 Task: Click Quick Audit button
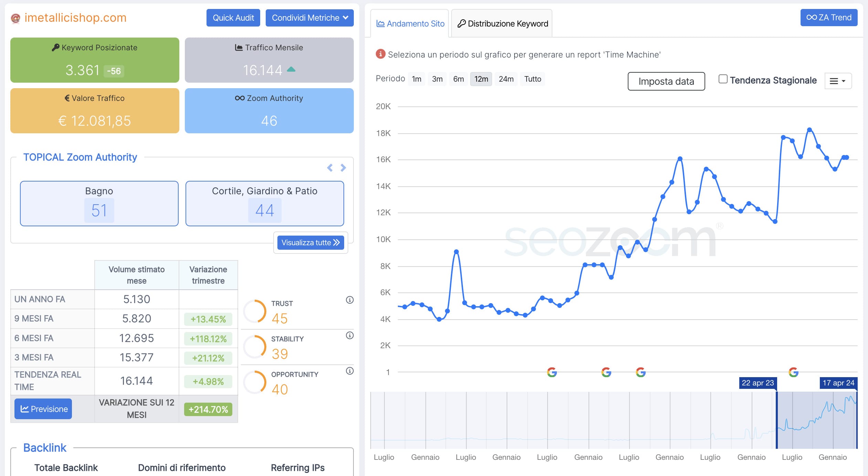tap(233, 18)
